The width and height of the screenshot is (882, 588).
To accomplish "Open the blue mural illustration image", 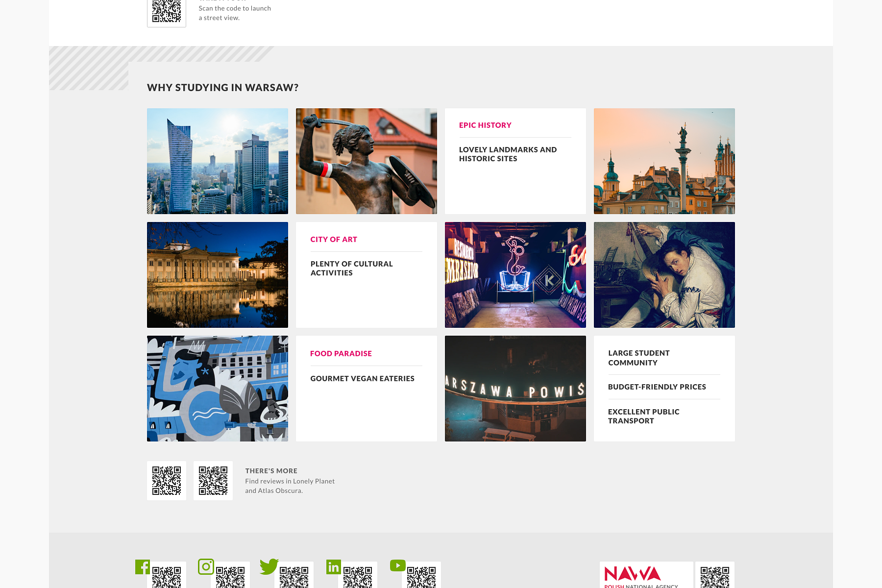I will coord(218,389).
